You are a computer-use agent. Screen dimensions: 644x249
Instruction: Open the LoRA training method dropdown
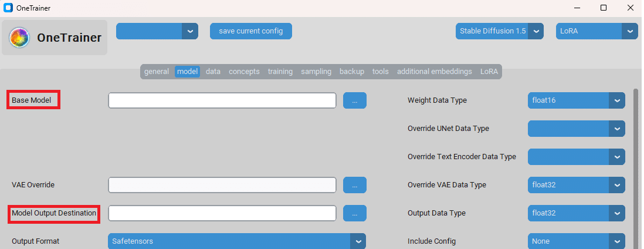(596, 31)
